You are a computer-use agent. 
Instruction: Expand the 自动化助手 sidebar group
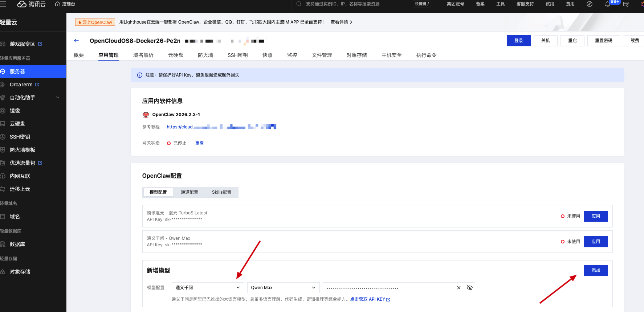(x=33, y=98)
